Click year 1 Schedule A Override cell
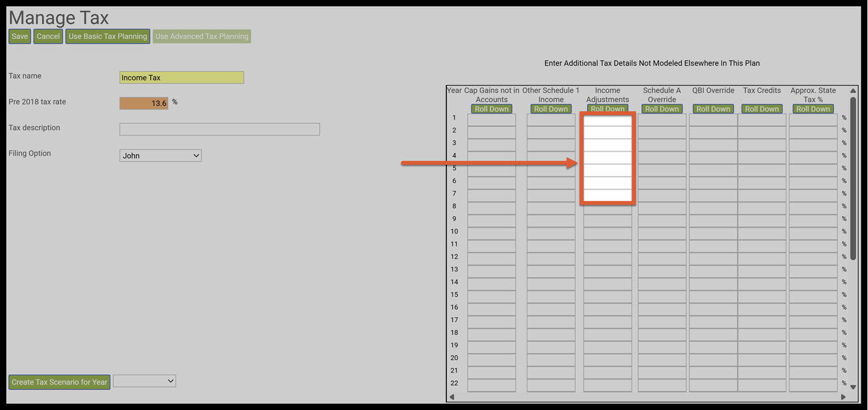 click(662, 120)
